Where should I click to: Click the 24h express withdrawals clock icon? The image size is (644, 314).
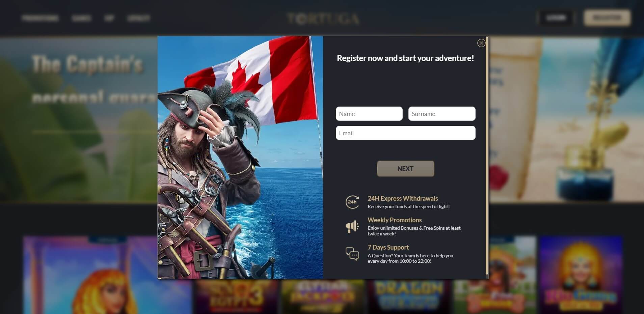(352, 202)
